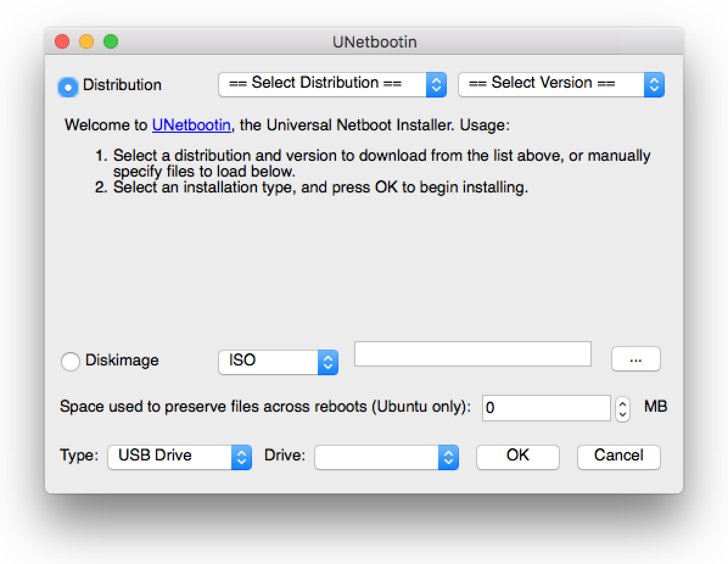The image size is (728, 564).
Task: Click the 'MB' unit label
Action: click(x=656, y=406)
